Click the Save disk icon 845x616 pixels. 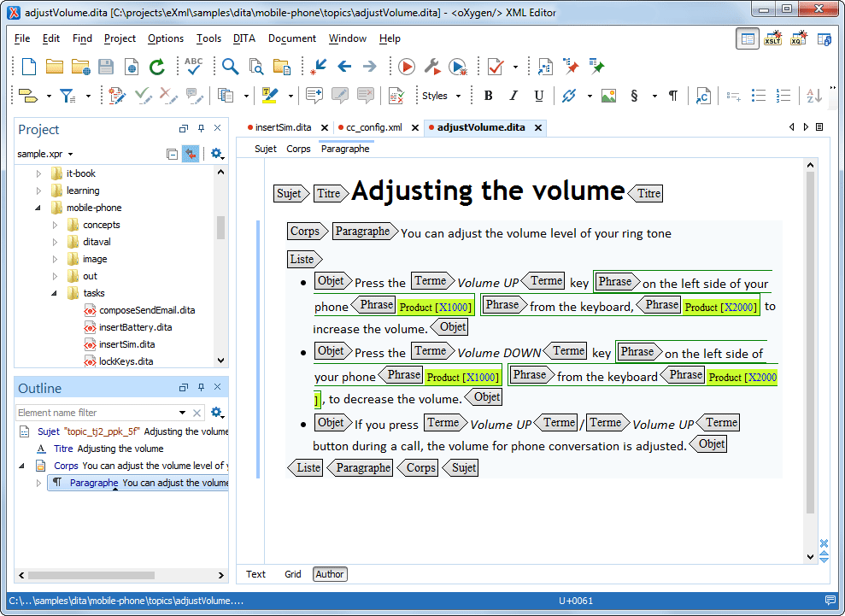106,67
